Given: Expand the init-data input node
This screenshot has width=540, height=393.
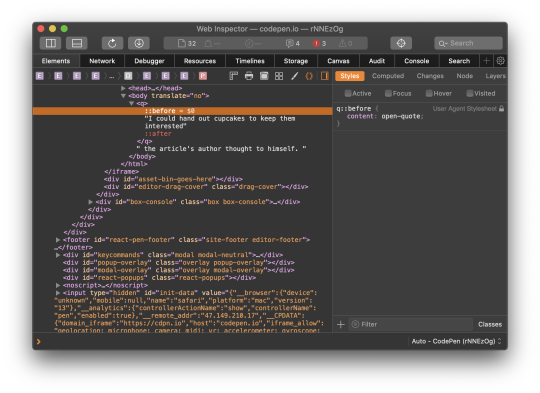Looking at the screenshot, I should click(x=58, y=293).
